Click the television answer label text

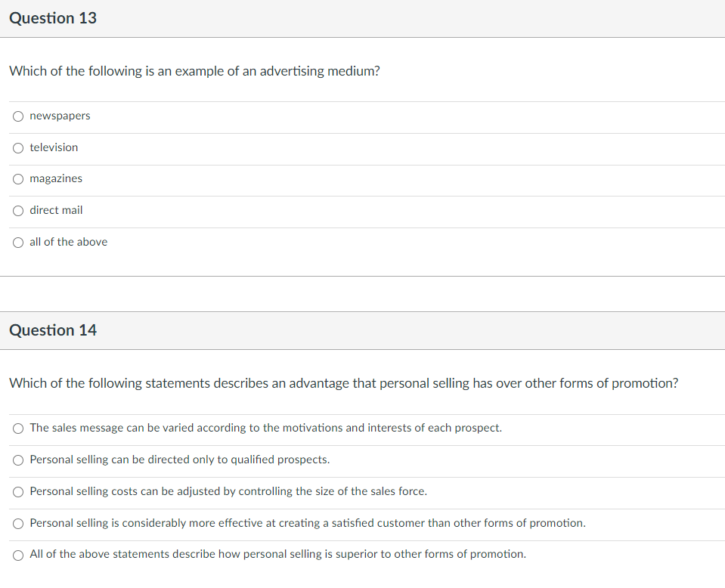coord(54,147)
